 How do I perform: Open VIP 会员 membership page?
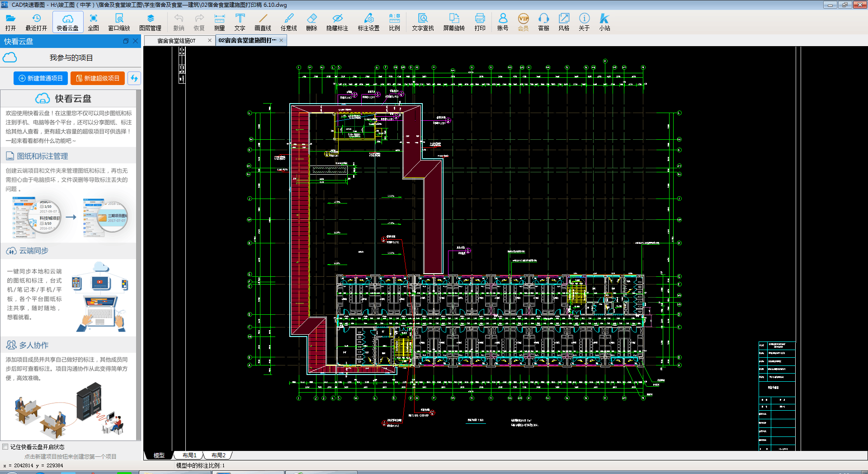pos(523,22)
